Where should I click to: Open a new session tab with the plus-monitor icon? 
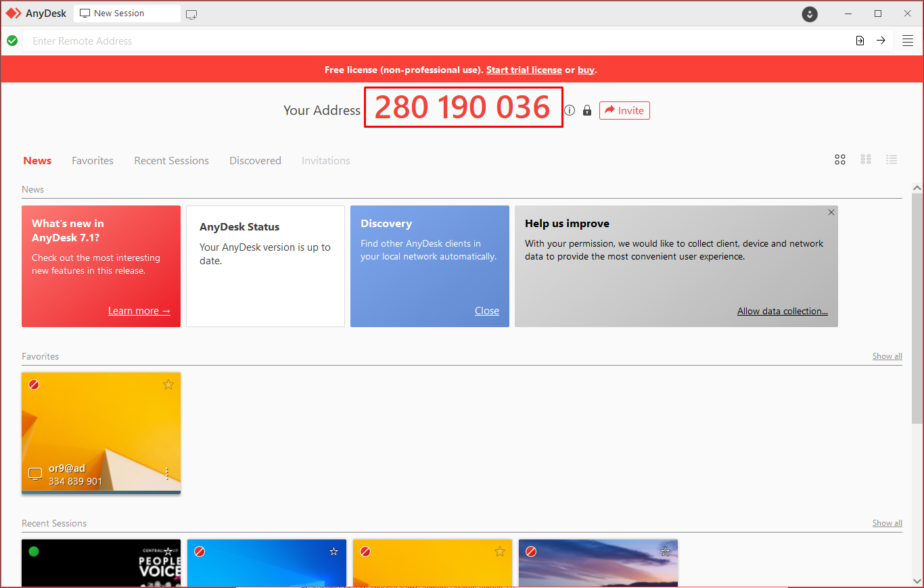point(191,14)
